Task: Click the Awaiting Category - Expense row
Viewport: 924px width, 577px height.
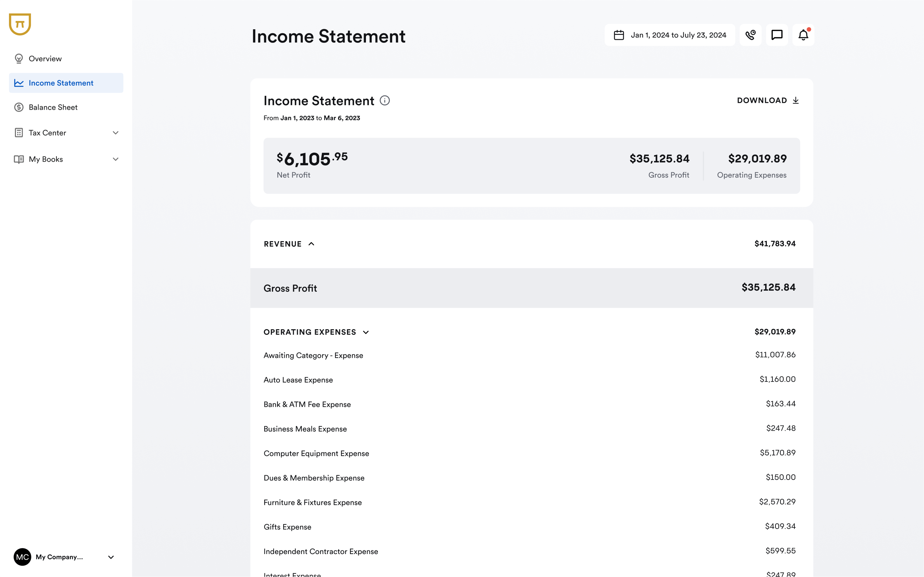Action: click(x=313, y=355)
